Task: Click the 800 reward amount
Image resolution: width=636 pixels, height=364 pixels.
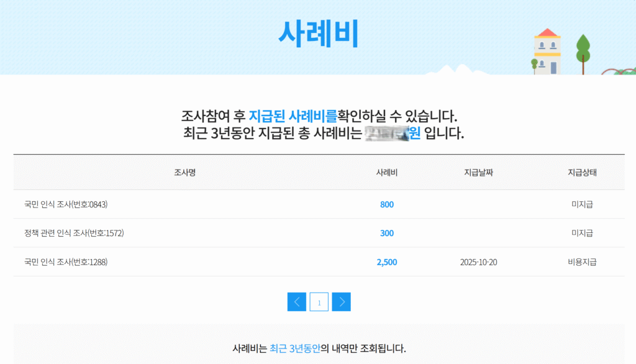Action: coord(386,204)
